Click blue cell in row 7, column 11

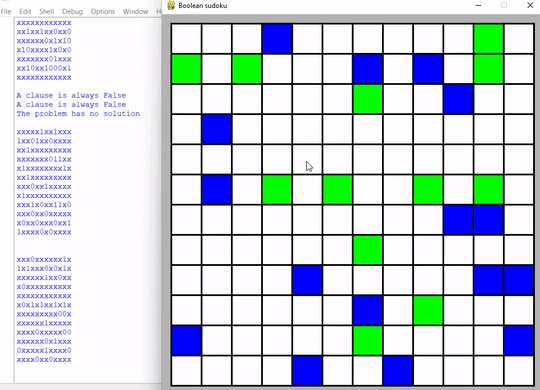pos(488,220)
